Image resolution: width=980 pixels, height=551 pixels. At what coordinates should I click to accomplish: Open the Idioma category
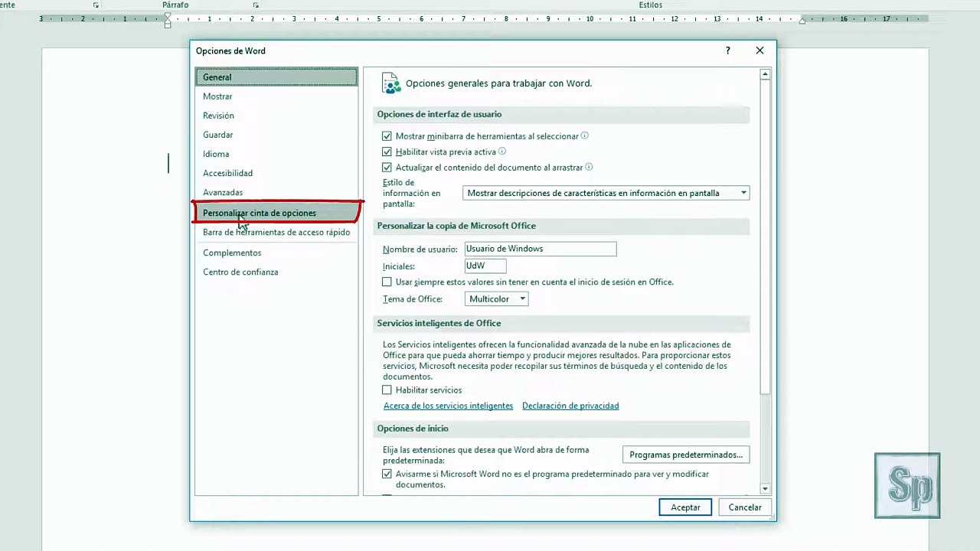[x=276, y=154]
